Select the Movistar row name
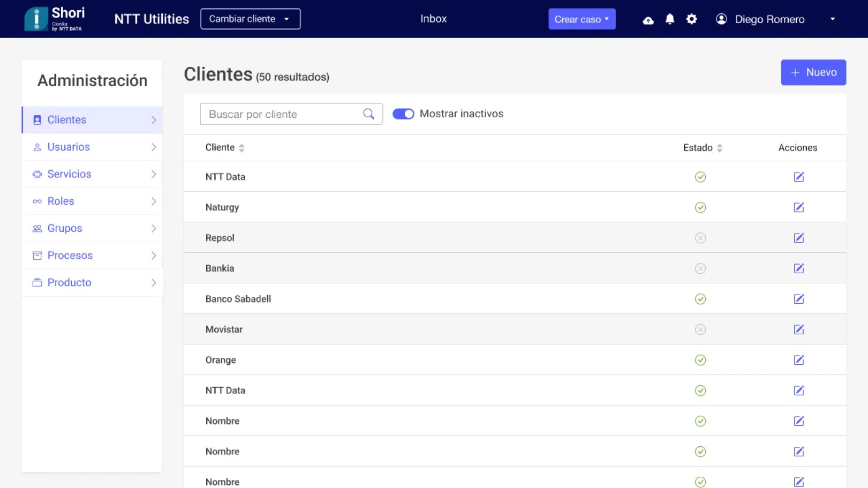This screenshot has width=868, height=488. [224, 329]
